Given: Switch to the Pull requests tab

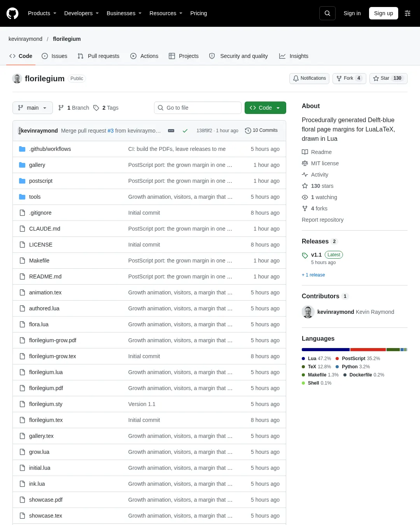Looking at the screenshot, I should [98, 56].
